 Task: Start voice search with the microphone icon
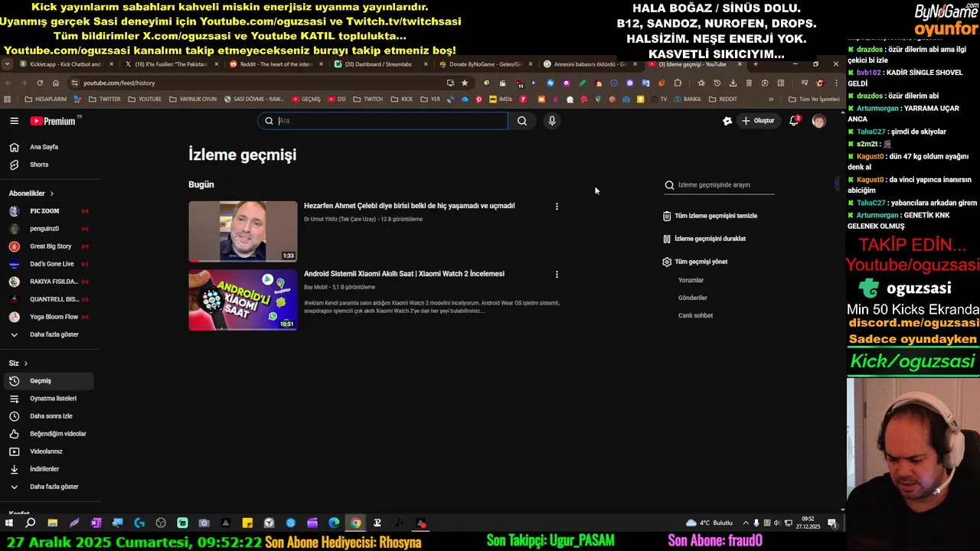551,121
